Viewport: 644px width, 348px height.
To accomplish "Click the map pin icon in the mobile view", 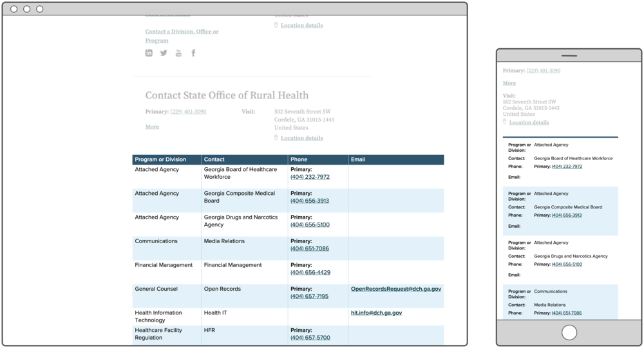I will (505, 122).
